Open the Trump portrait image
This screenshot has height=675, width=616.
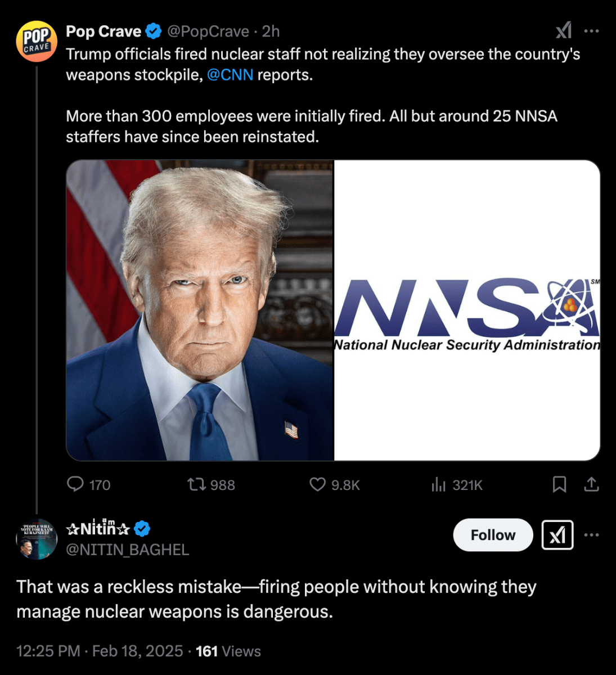(200, 310)
